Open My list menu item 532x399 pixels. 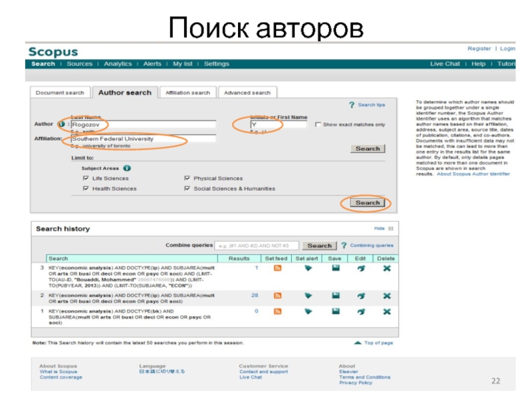[182, 64]
